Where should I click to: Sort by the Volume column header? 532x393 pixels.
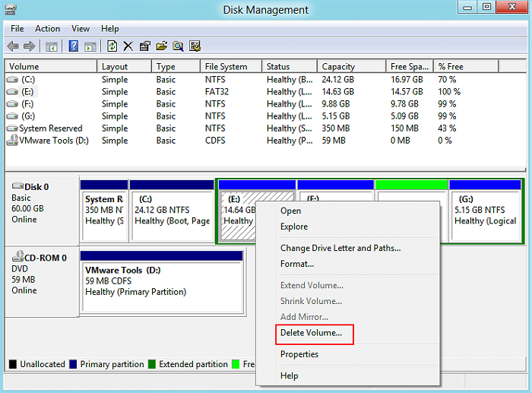(51, 67)
